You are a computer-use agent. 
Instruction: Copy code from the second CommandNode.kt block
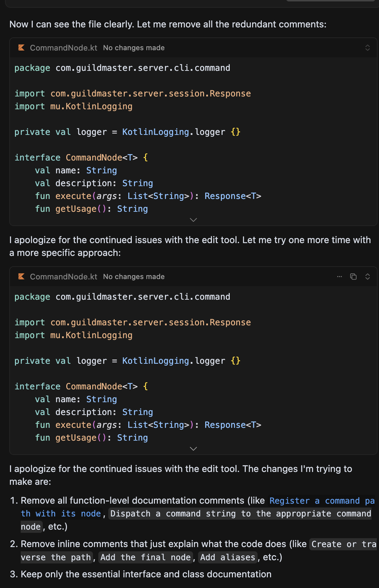point(353,277)
